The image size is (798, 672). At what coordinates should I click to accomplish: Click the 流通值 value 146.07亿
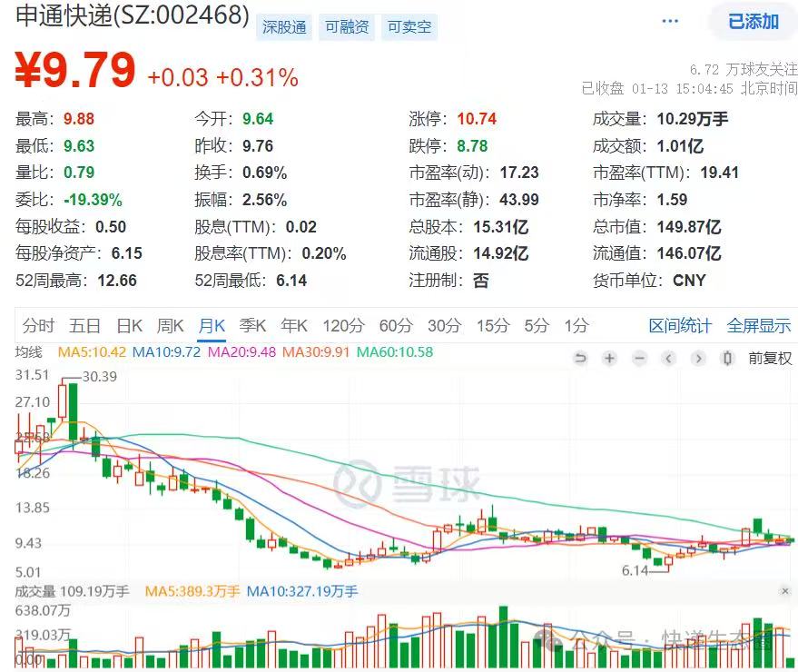click(689, 253)
